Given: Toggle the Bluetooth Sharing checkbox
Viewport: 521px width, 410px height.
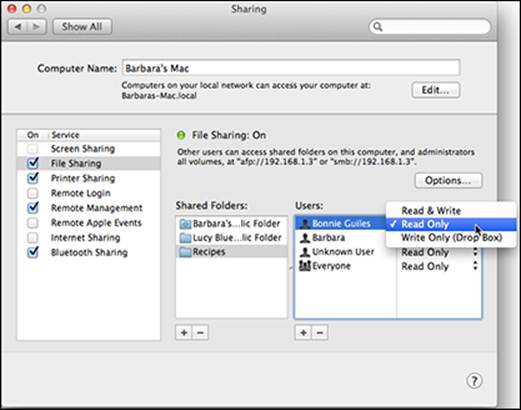Looking at the screenshot, I should pyautogui.click(x=33, y=252).
